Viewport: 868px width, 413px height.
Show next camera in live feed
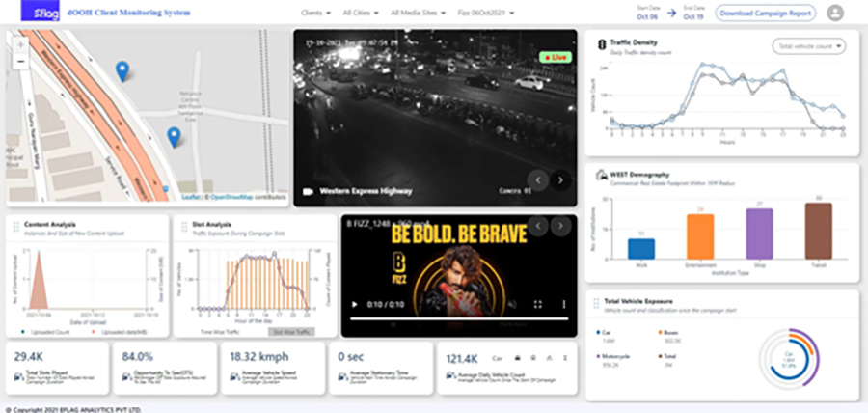pos(560,179)
